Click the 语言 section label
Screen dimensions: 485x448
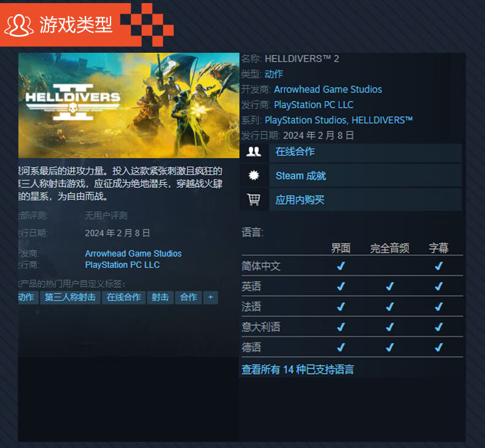(252, 232)
